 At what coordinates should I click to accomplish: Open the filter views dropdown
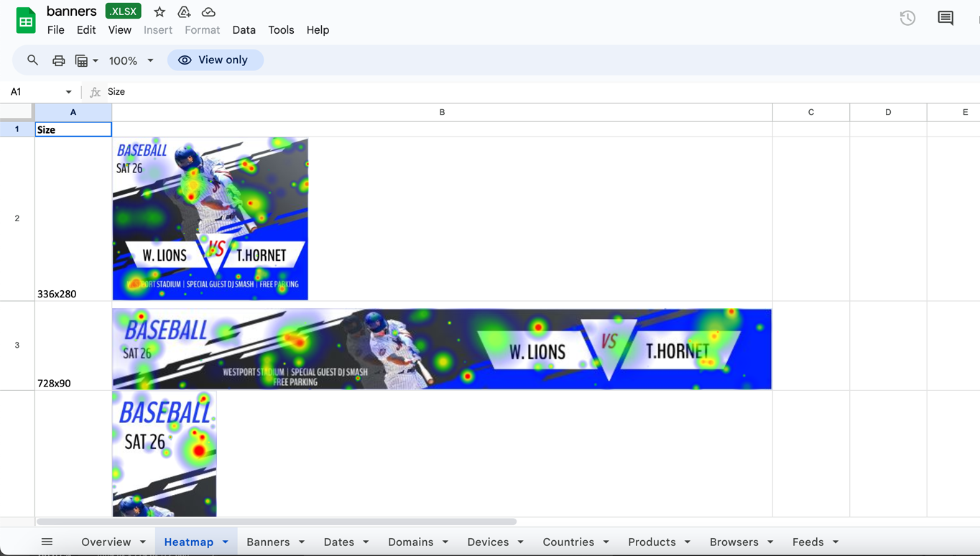[x=86, y=60]
